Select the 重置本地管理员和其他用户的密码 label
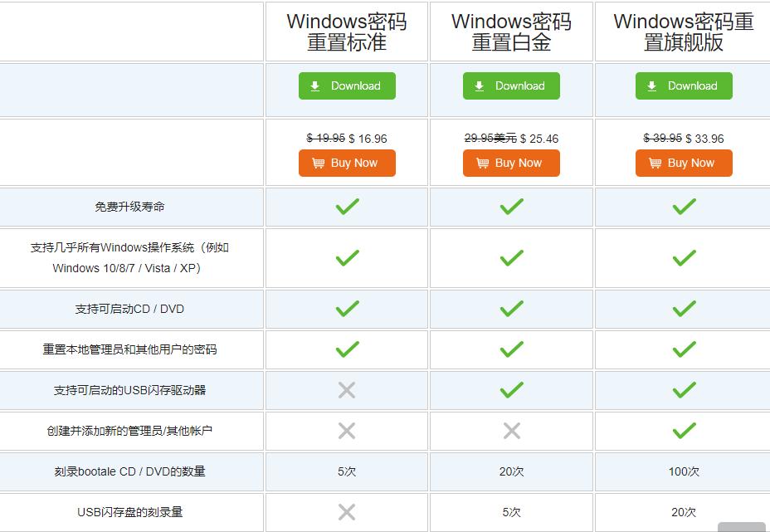The height and width of the screenshot is (532, 770). click(x=129, y=349)
